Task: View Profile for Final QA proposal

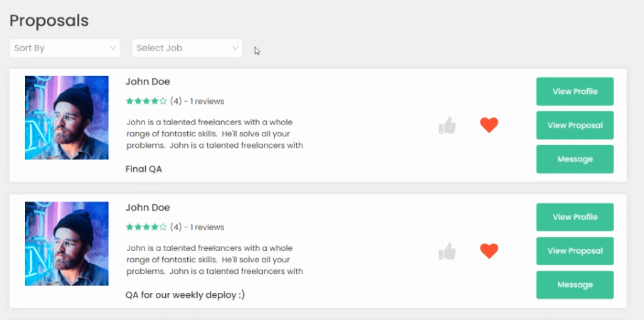Action: tap(575, 92)
